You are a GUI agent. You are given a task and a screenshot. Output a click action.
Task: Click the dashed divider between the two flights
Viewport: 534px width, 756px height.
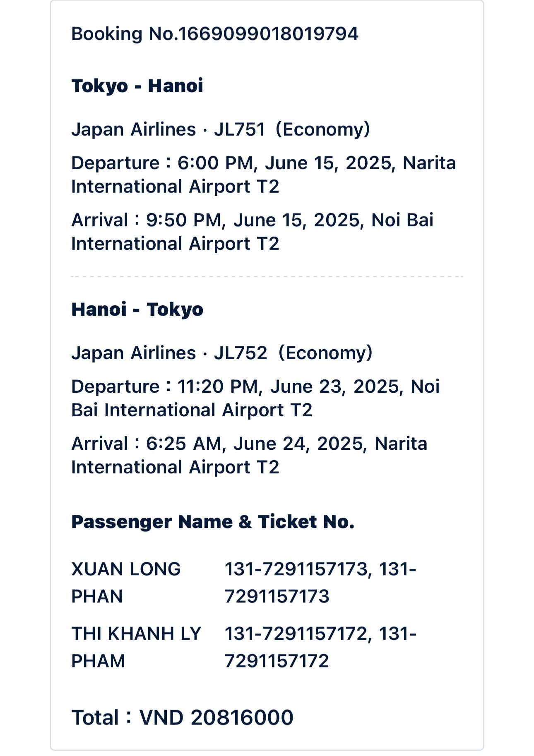click(x=267, y=276)
